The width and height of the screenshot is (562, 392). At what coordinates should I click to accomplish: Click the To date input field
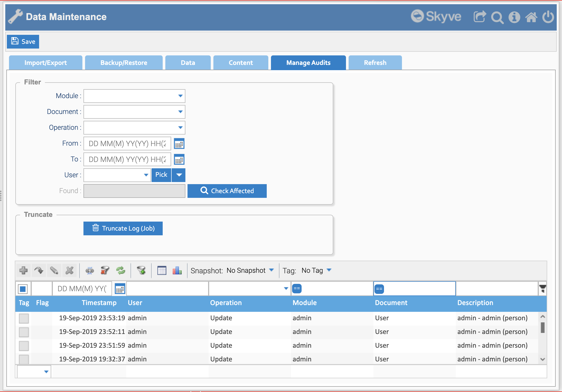127,159
